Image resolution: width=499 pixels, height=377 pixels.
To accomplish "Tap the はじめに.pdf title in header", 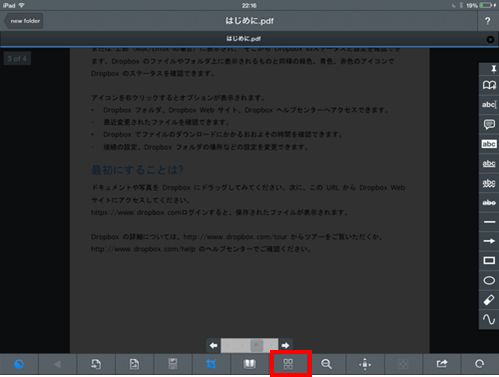I will click(x=249, y=21).
